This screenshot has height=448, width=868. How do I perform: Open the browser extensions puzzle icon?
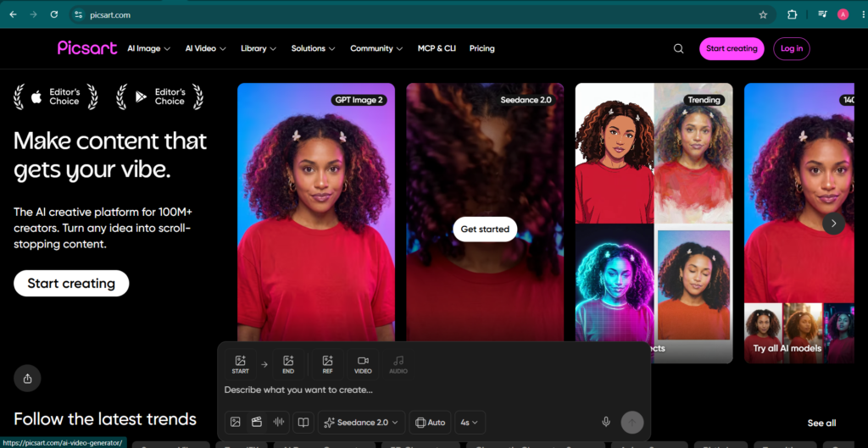point(793,15)
